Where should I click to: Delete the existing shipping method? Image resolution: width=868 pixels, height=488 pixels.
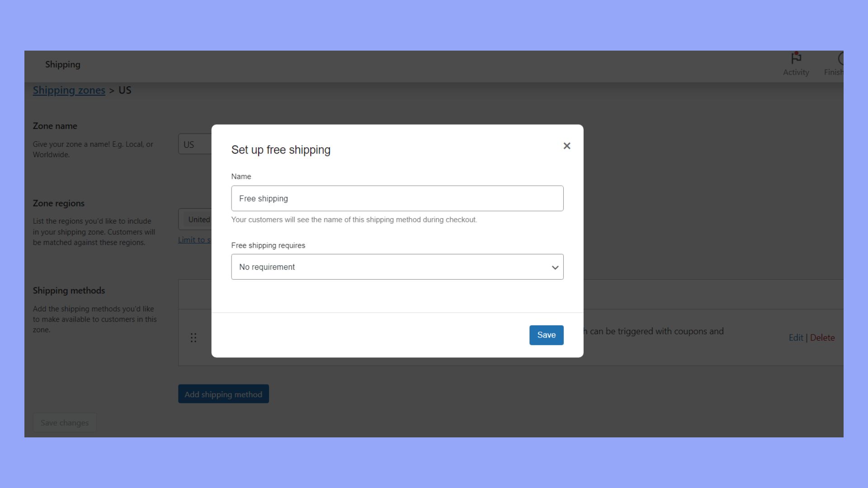pos(822,338)
